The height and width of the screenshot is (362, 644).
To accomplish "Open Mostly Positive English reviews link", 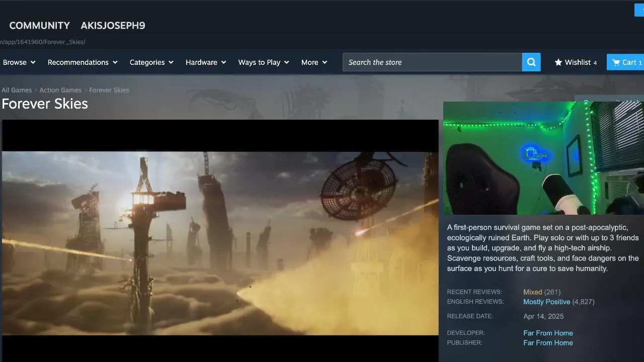I will tap(547, 302).
